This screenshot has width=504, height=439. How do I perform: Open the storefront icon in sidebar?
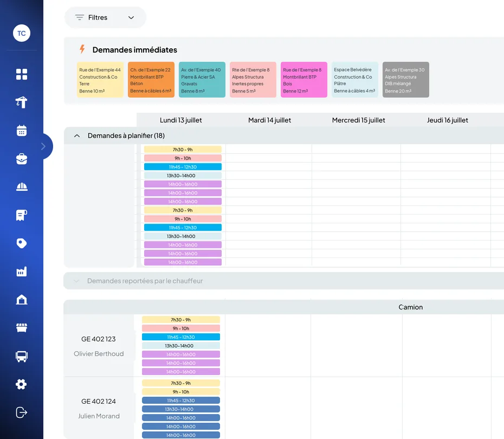(x=22, y=328)
